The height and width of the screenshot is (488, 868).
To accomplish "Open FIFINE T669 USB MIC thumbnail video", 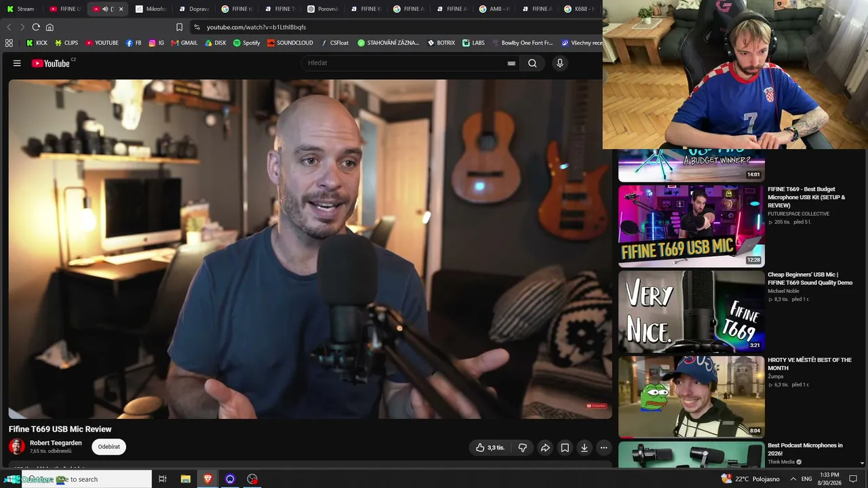I will click(x=691, y=226).
